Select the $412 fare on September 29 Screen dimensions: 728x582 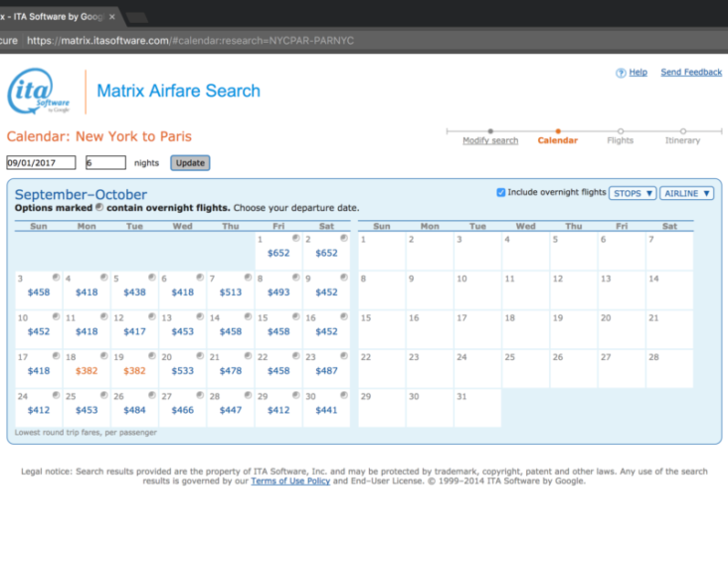278,410
